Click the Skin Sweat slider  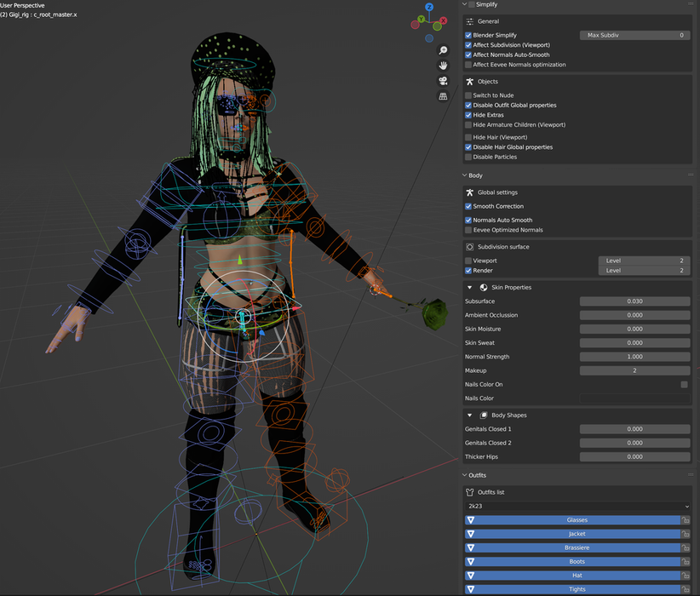(634, 343)
